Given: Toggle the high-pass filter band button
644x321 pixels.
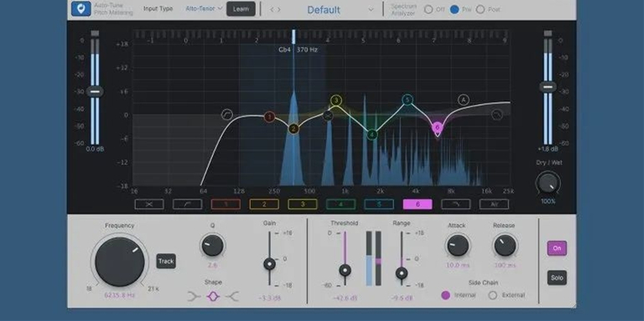Looking at the screenshot, I should pyautogui.click(x=187, y=204).
